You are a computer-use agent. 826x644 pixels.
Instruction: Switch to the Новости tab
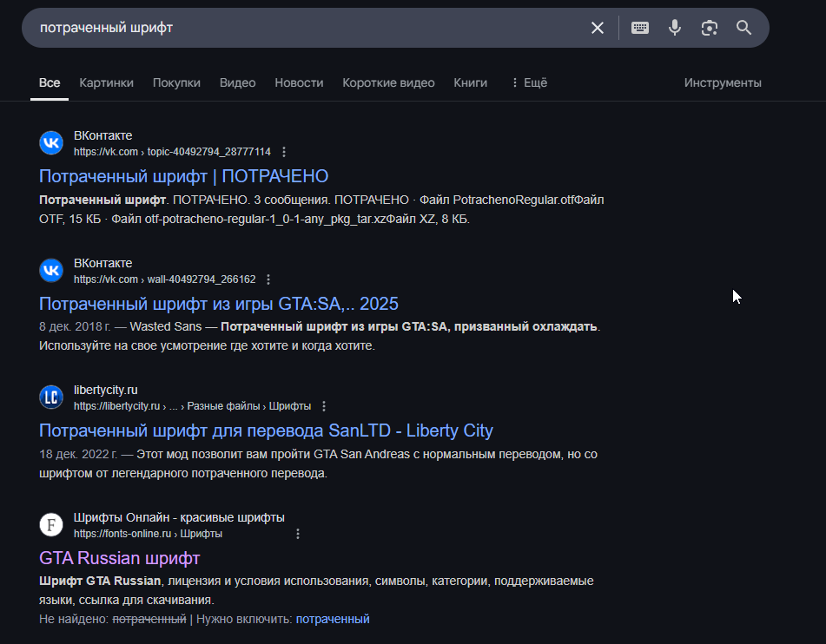click(x=299, y=83)
